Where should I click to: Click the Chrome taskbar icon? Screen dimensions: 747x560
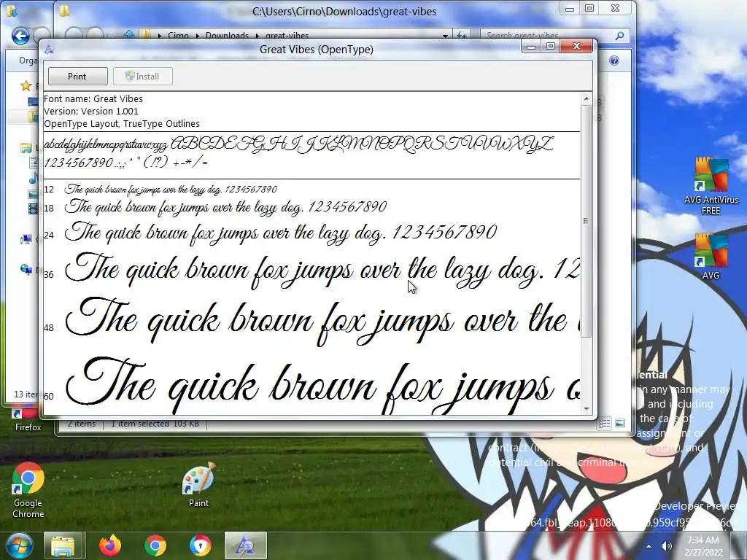[155, 545]
